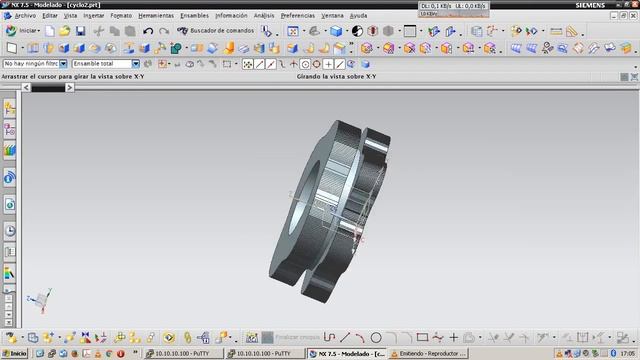Open the Preferencias menu

point(298,16)
